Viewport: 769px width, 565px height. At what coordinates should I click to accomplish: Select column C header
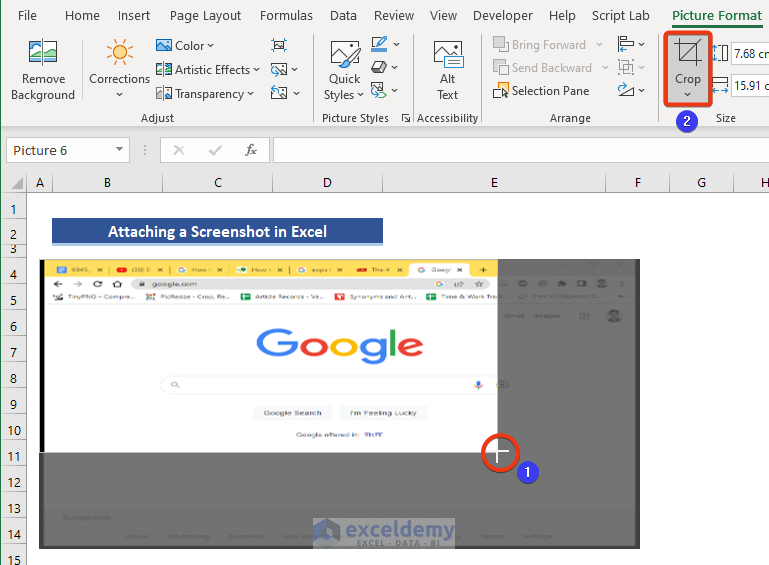(x=218, y=183)
